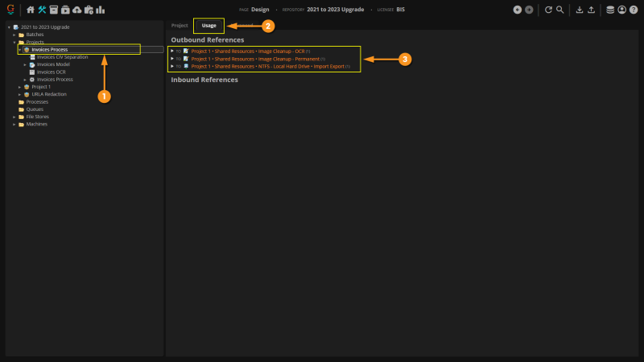Select the Processes folder

(37, 102)
